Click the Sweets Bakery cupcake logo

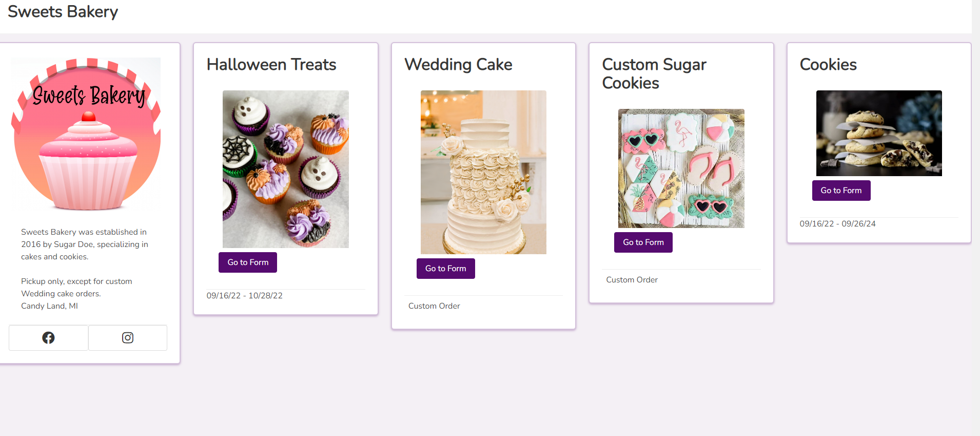click(86, 135)
